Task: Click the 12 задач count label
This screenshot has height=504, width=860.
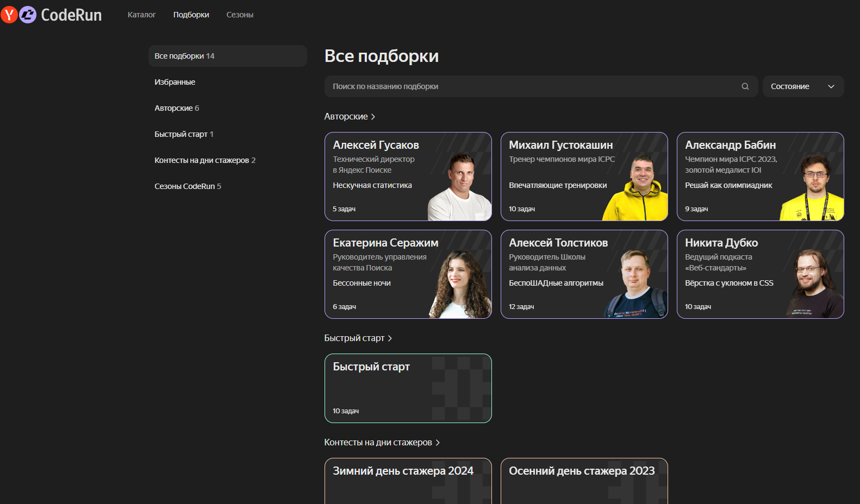Action: (x=521, y=307)
